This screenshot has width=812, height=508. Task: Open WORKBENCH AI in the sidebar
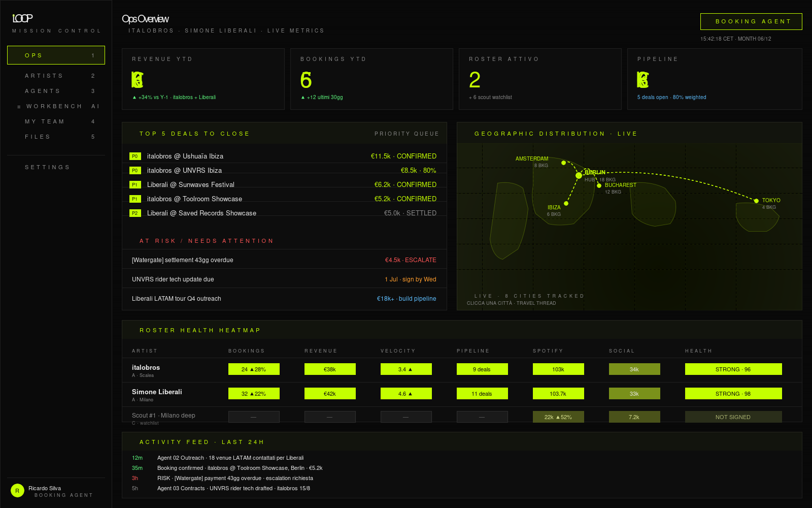point(56,106)
